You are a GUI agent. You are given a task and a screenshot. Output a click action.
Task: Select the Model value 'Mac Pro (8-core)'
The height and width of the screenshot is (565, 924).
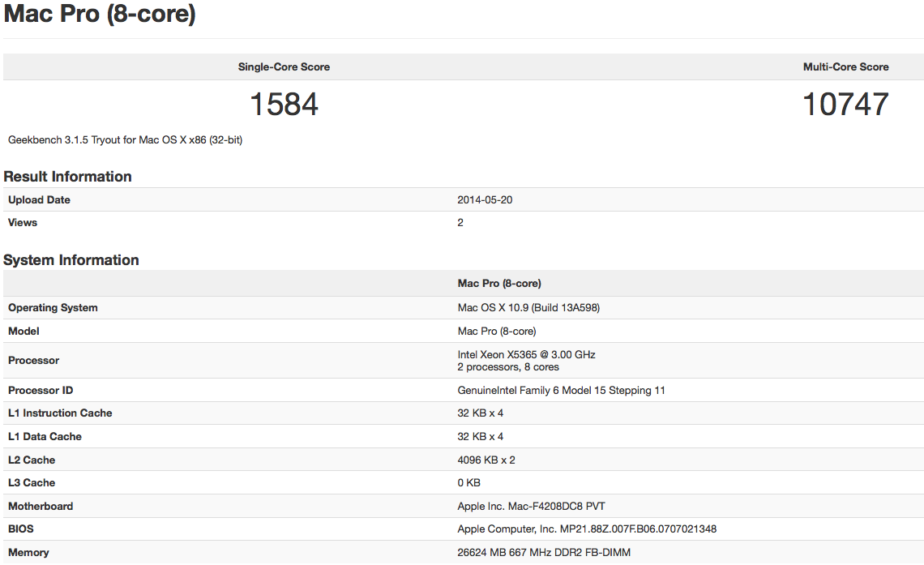(x=497, y=331)
